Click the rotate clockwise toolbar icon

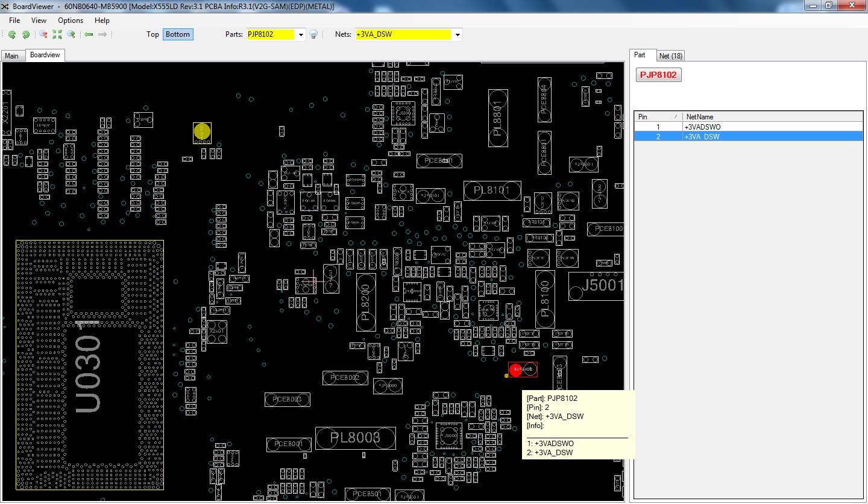click(x=26, y=34)
